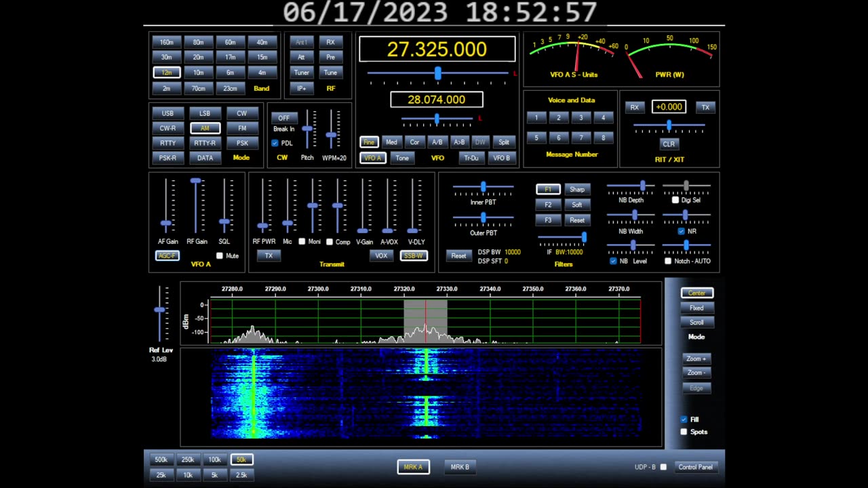Image resolution: width=868 pixels, height=488 pixels.
Task: Enable the Spots checkbox
Action: pyautogui.click(x=684, y=432)
